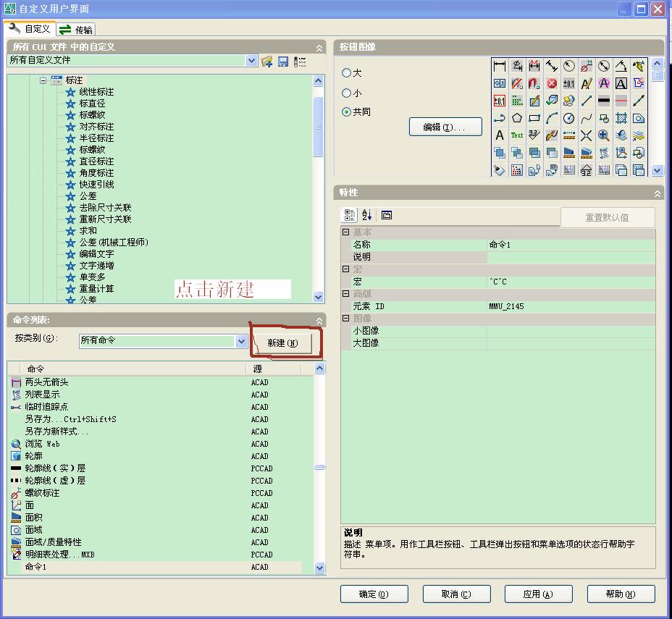The height and width of the screenshot is (619, 672).
Task: Collapse the 特性 panel
Action: 658,193
